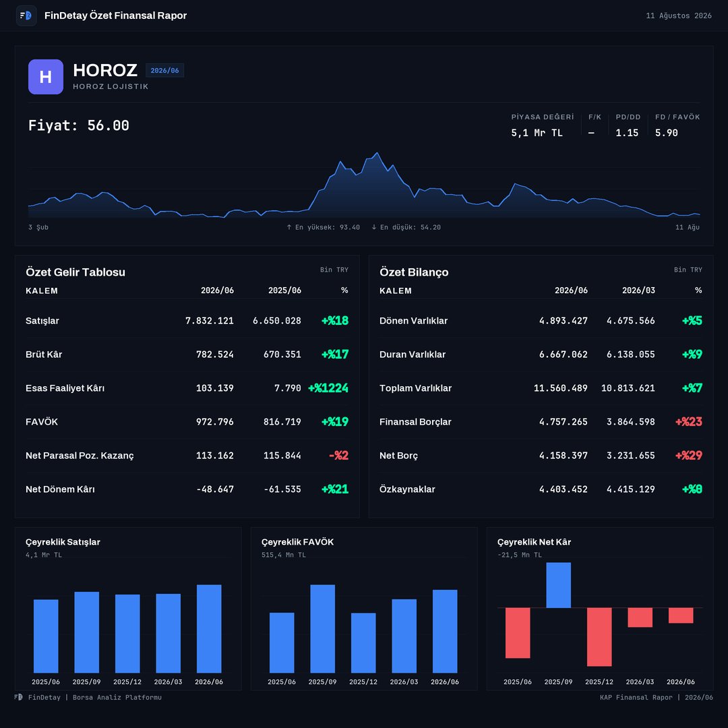Click the purple H company logo tile
This screenshot has height=728, width=728.
point(46,77)
